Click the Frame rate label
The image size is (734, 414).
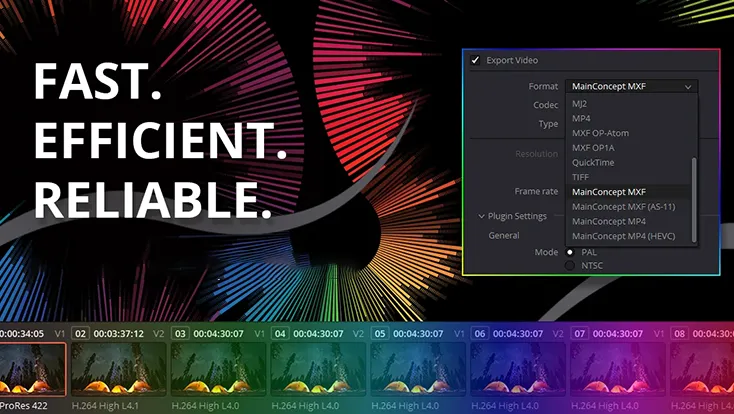pyautogui.click(x=536, y=191)
